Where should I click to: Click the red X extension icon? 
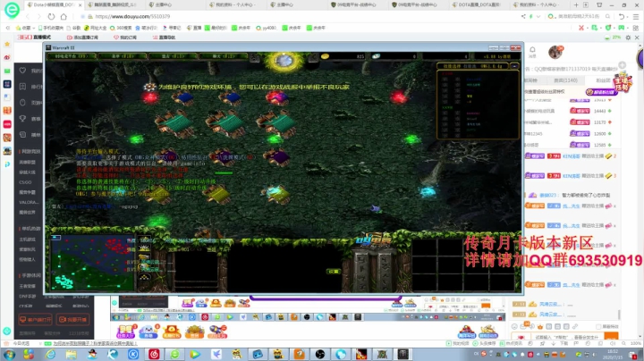(x=581, y=28)
